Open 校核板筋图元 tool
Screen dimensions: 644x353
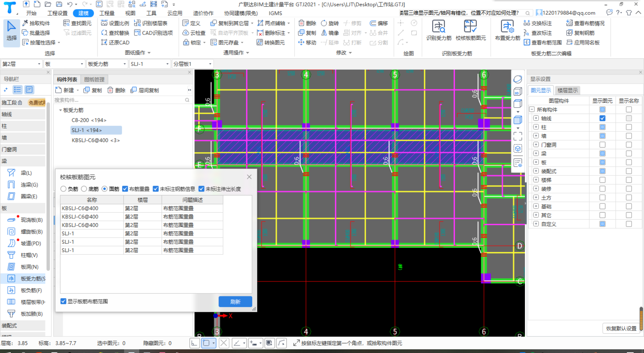pos(471,30)
